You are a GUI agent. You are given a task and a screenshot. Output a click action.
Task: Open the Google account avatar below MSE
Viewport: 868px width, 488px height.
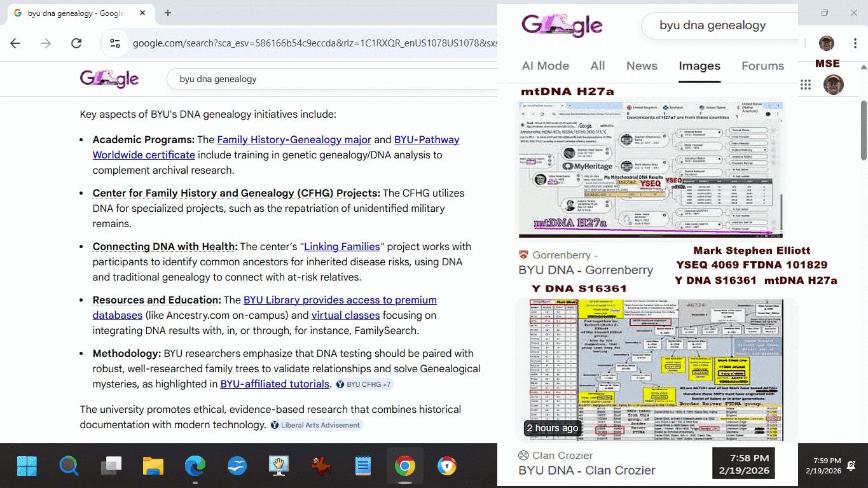coord(833,85)
